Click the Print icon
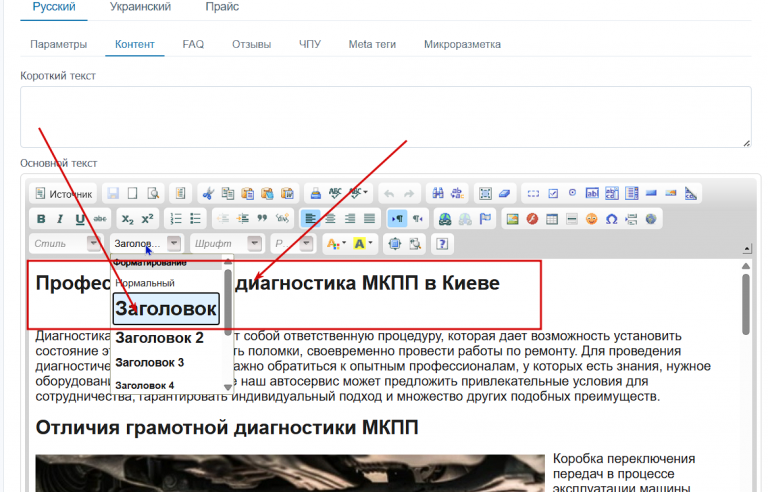Image resolution: width=768 pixels, height=492 pixels. [315, 194]
